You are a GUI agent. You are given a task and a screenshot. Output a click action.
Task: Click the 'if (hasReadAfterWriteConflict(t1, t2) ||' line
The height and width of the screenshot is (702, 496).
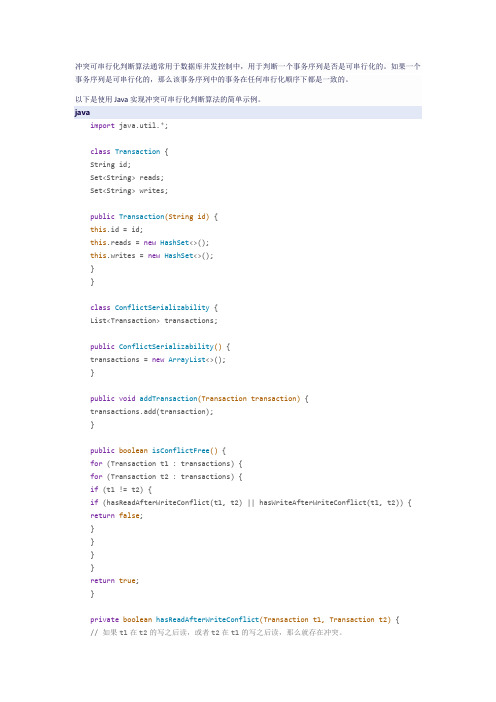251,502
